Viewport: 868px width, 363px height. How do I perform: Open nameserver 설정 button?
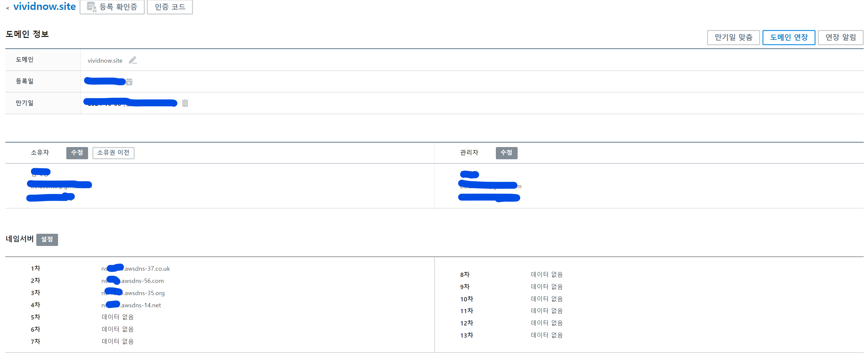click(x=47, y=239)
